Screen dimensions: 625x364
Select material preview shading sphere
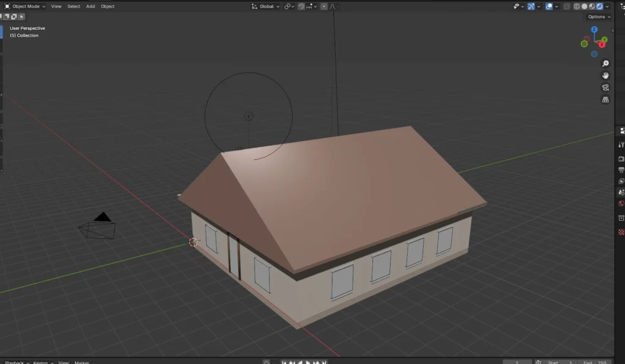tap(591, 6)
